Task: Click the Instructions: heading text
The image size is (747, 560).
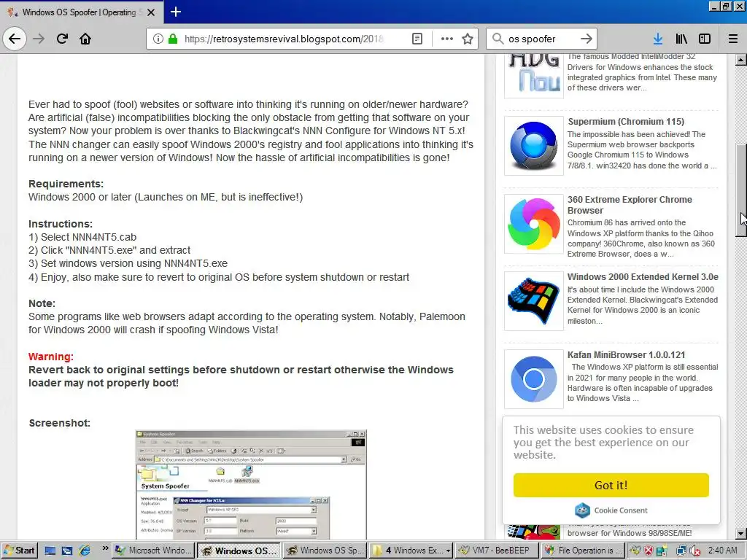Action: pyautogui.click(x=61, y=224)
